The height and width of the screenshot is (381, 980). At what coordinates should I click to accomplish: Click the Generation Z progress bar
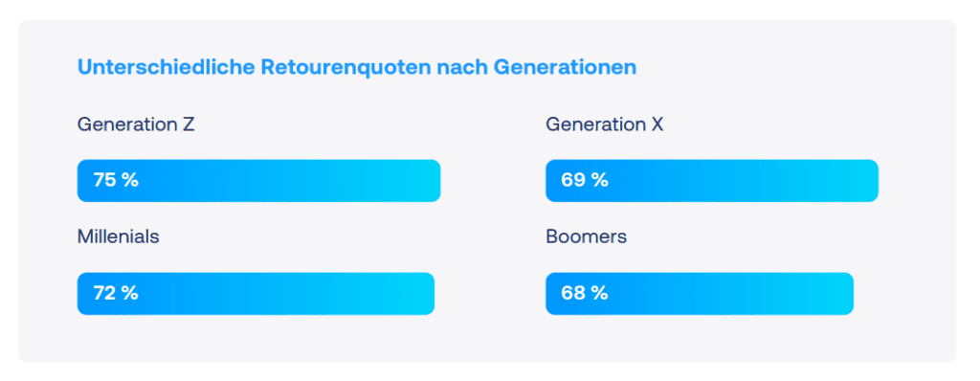click(x=258, y=181)
